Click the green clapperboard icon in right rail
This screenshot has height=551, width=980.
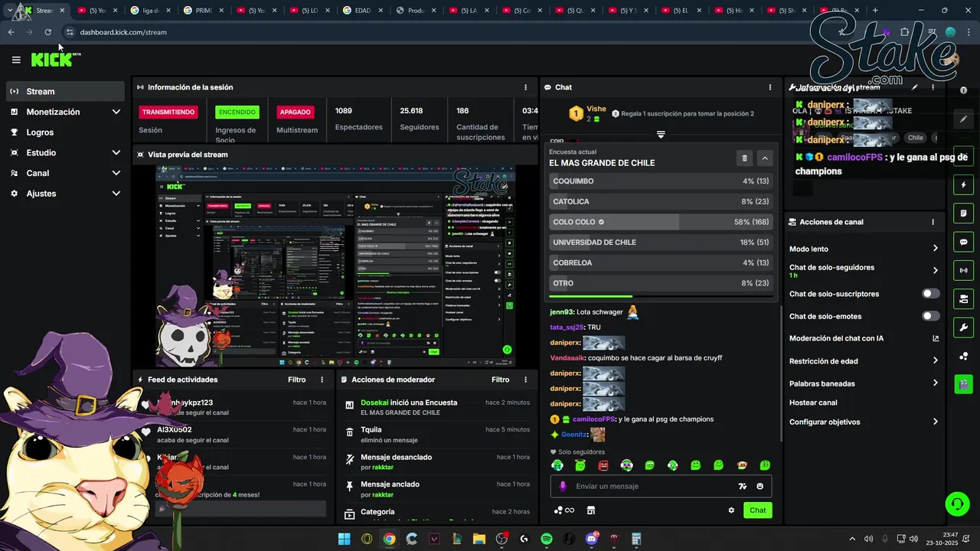[963, 384]
